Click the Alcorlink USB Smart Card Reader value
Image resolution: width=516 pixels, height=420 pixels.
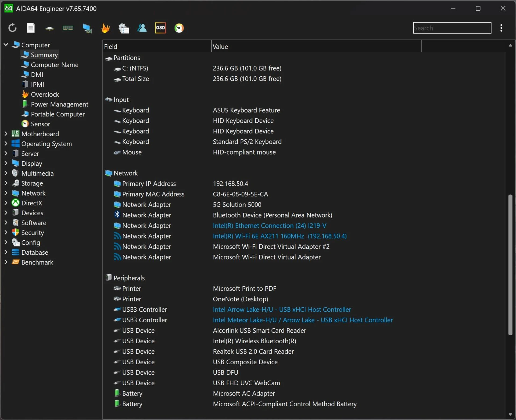pyautogui.click(x=259, y=330)
